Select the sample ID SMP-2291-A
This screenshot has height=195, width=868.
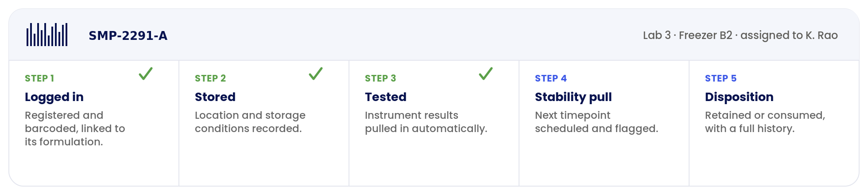point(128,35)
